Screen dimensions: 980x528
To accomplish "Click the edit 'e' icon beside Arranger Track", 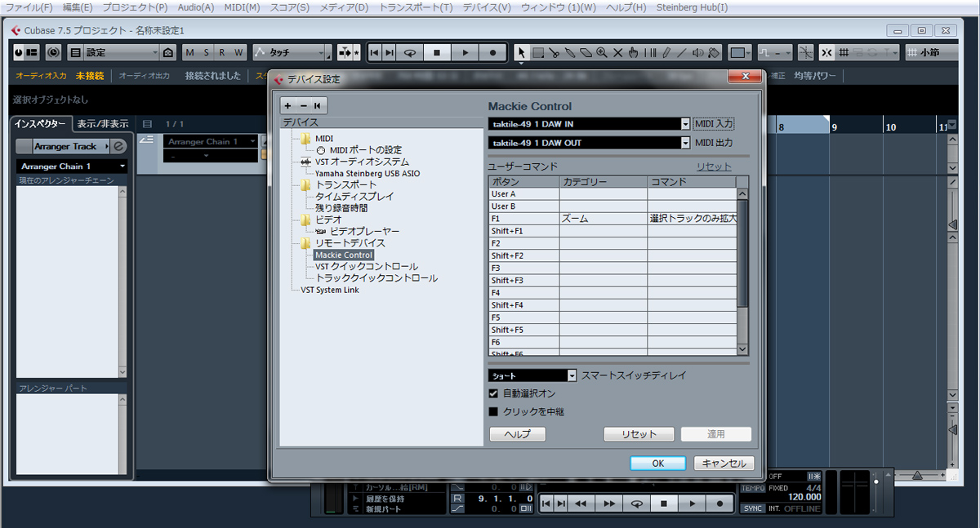I will click(118, 146).
